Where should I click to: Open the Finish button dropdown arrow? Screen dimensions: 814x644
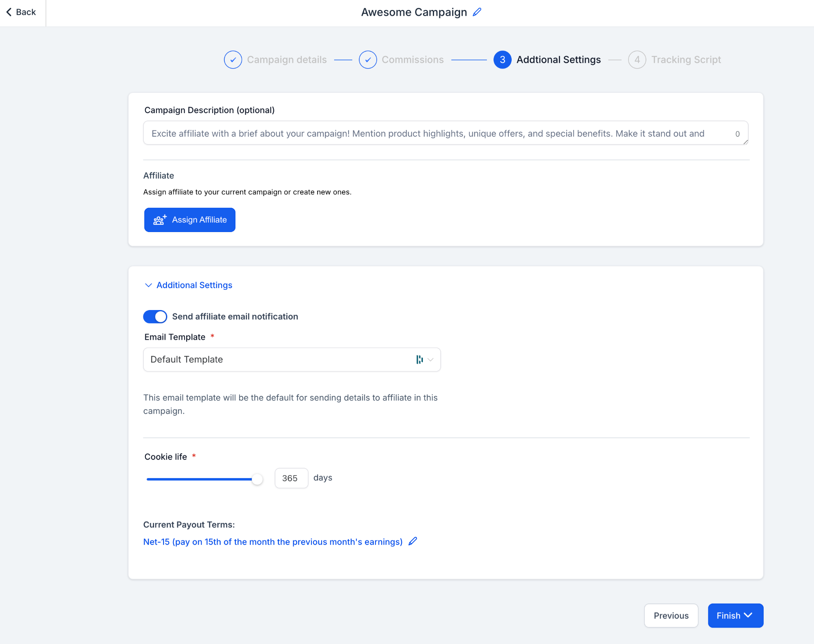point(748,615)
